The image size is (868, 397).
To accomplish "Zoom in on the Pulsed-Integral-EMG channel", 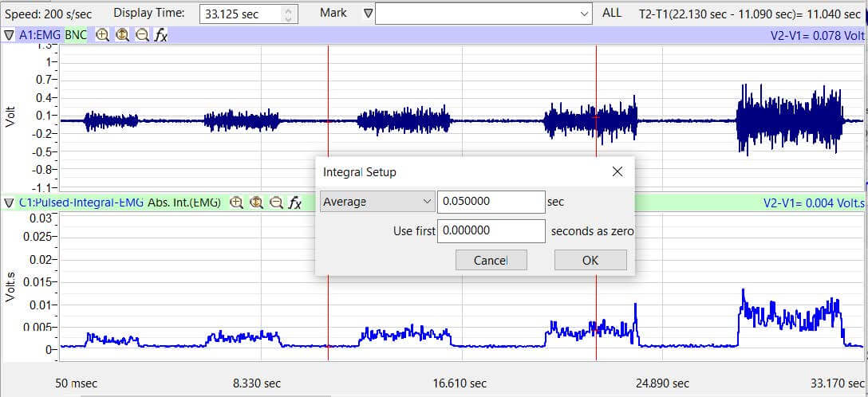I will (236, 202).
